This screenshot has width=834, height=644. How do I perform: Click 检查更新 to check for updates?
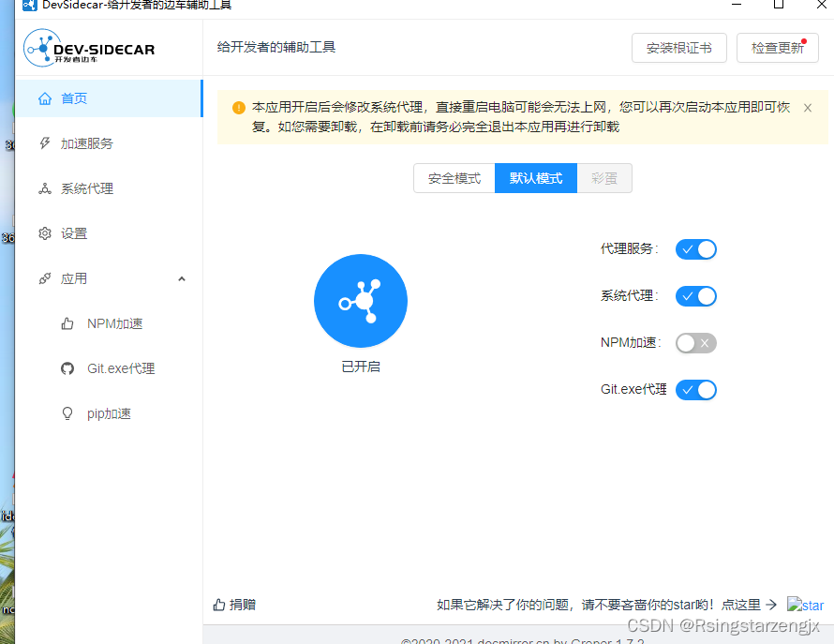tap(777, 47)
